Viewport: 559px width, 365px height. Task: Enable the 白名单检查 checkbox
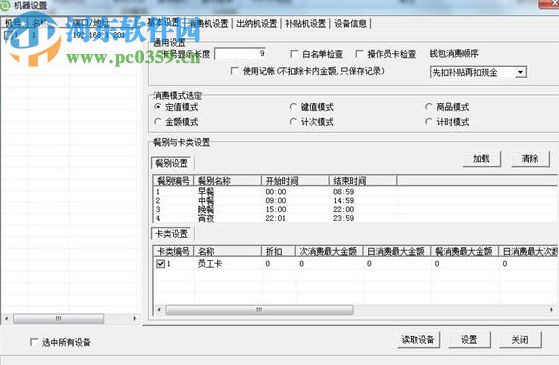294,54
